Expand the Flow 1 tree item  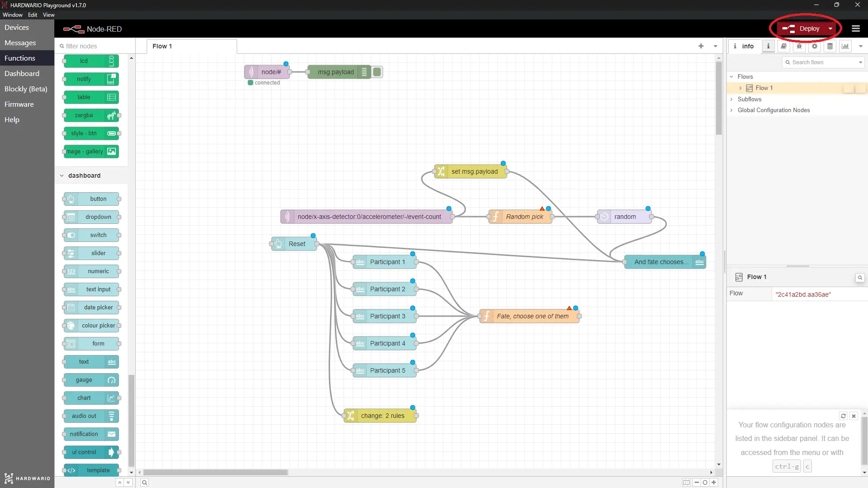[740, 88]
